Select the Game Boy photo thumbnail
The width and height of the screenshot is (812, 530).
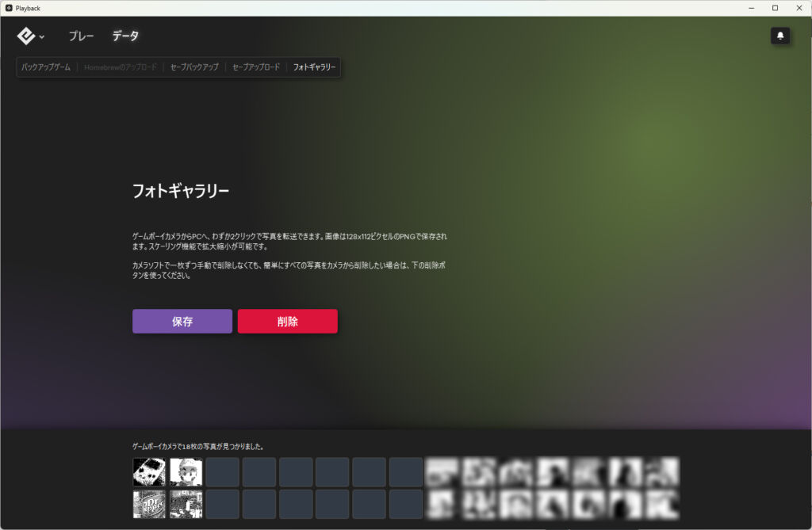point(149,472)
